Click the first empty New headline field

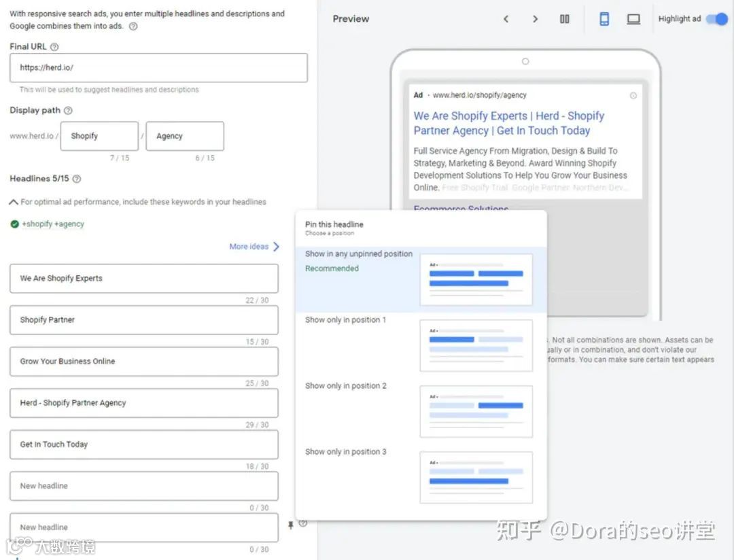143,486
